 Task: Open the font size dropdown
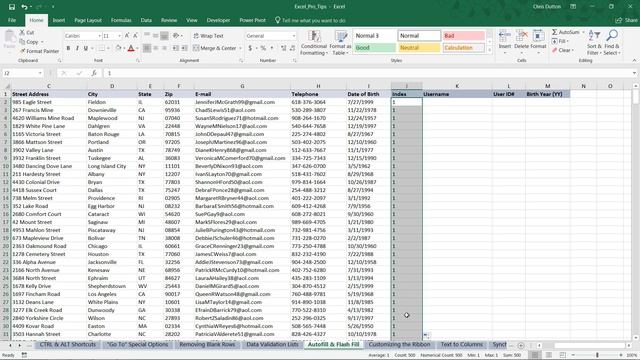[119, 36]
